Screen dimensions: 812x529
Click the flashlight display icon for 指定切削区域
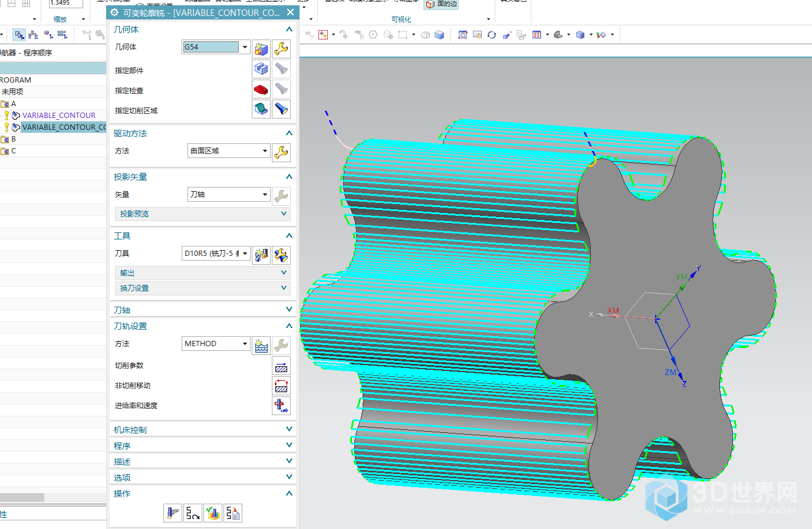[x=281, y=109]
